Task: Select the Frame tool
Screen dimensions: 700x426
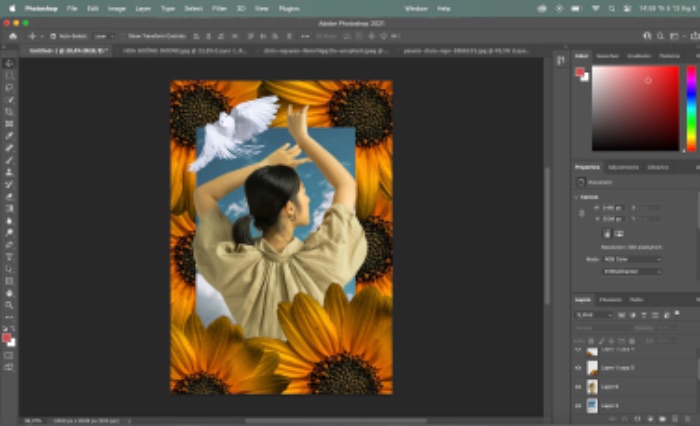Action: coord(9,124)
